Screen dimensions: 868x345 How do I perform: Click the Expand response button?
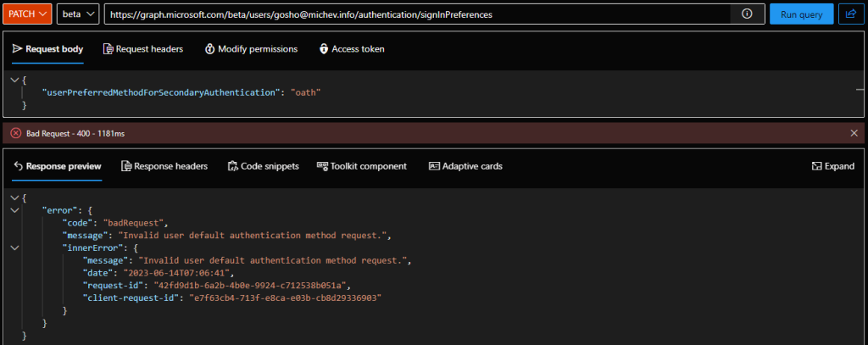(833, 166)
